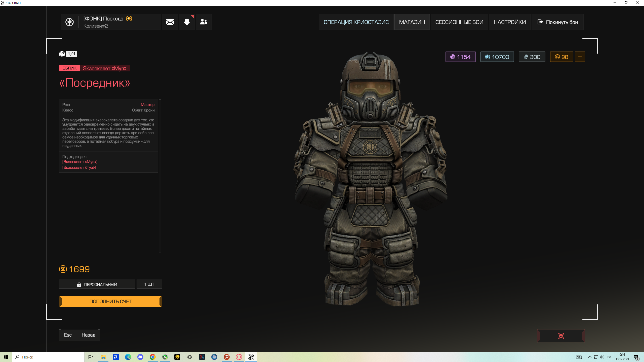Click the Назад back button
This screenshot has height=362, width=644.
pyautogui.click(x=89, y=335)
